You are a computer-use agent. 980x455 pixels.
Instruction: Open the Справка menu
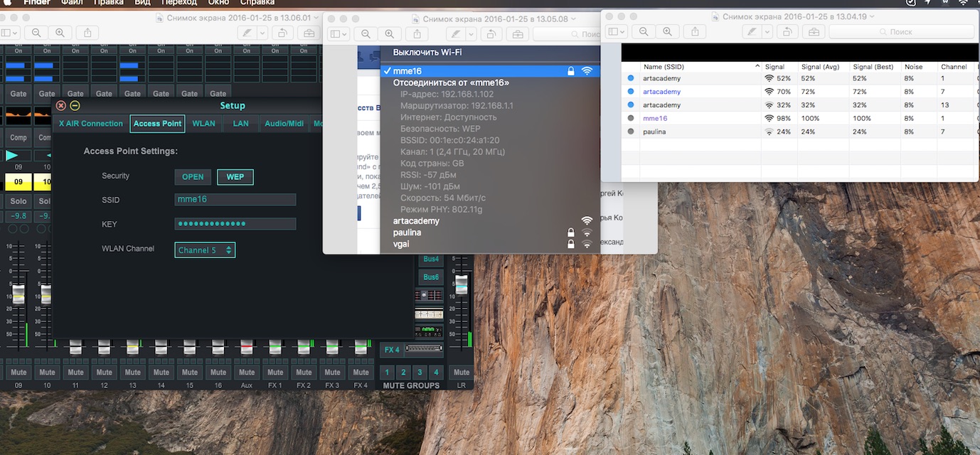(257, 3)
